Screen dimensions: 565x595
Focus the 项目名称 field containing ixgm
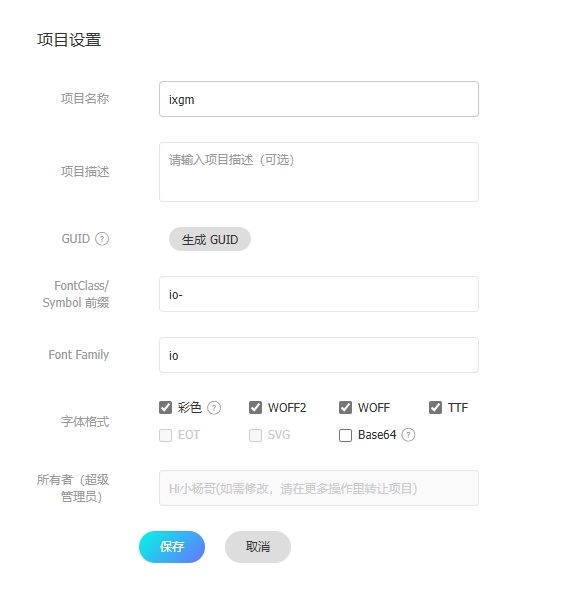point(319,99)
